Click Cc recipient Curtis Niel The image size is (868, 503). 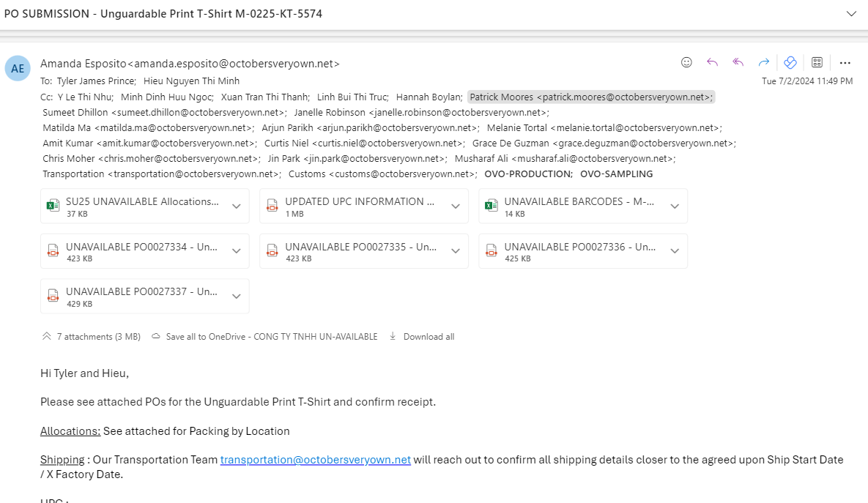coord(364,144)
